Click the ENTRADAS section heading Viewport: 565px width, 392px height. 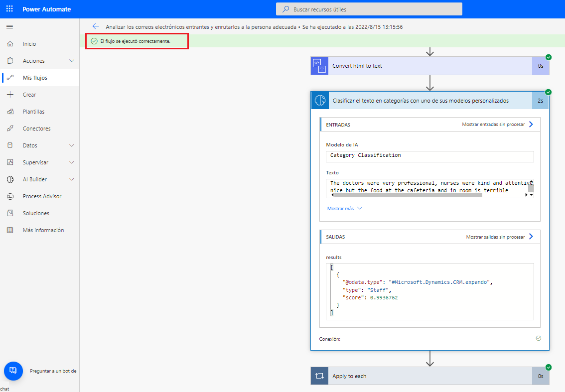(x=338, y=125)
